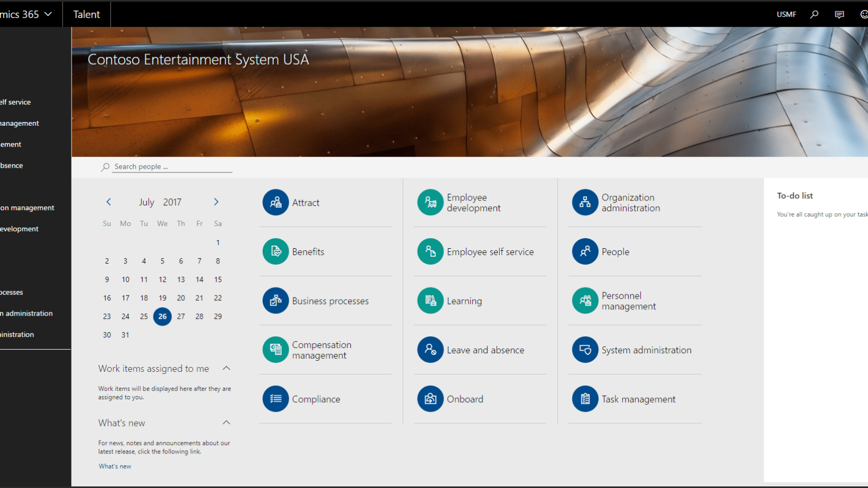Select the Talent module tab

coord(86,14)
